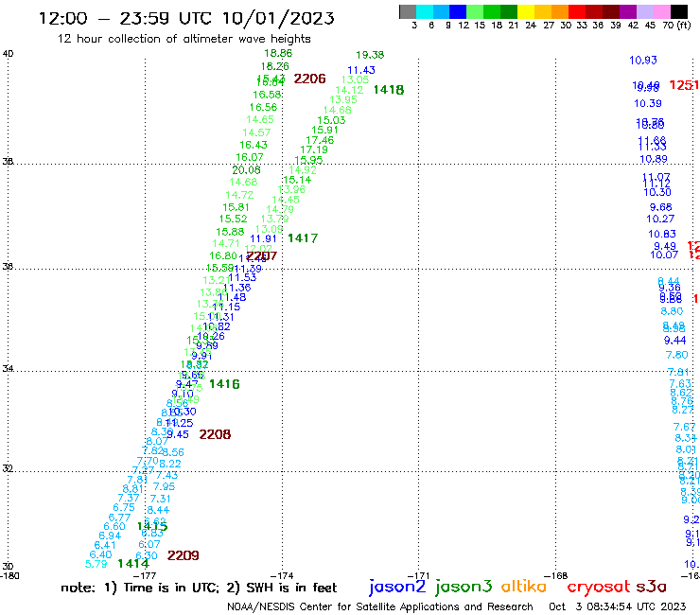Image resolution: width=700 pixels, height=615 pixels.
Task: Click the pass time label '2209'
Action: coord(183,555)
